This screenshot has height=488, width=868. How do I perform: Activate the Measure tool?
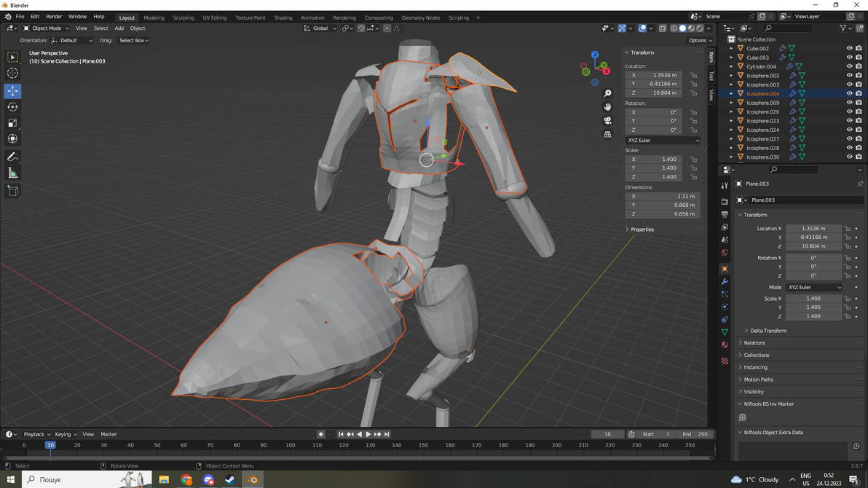click(x=12, y=173)
